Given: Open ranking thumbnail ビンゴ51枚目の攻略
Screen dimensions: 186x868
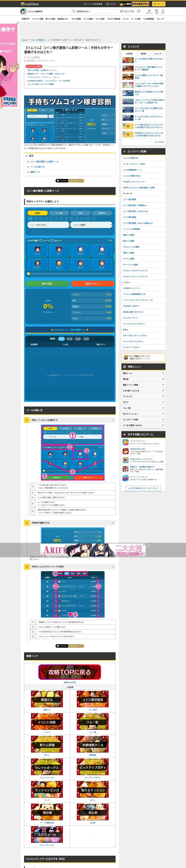Looking at the screenshot, I should (128, 60).
